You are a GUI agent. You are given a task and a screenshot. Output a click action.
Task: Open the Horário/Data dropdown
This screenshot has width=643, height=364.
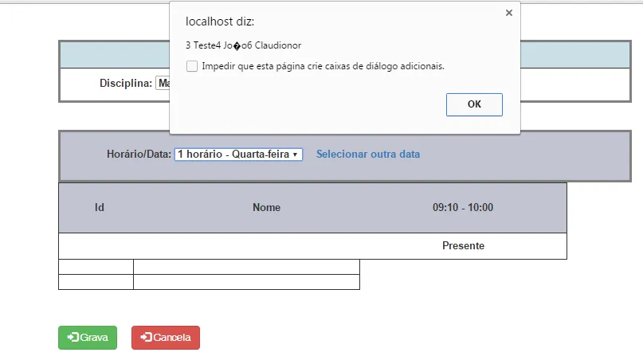click(238, 155)
